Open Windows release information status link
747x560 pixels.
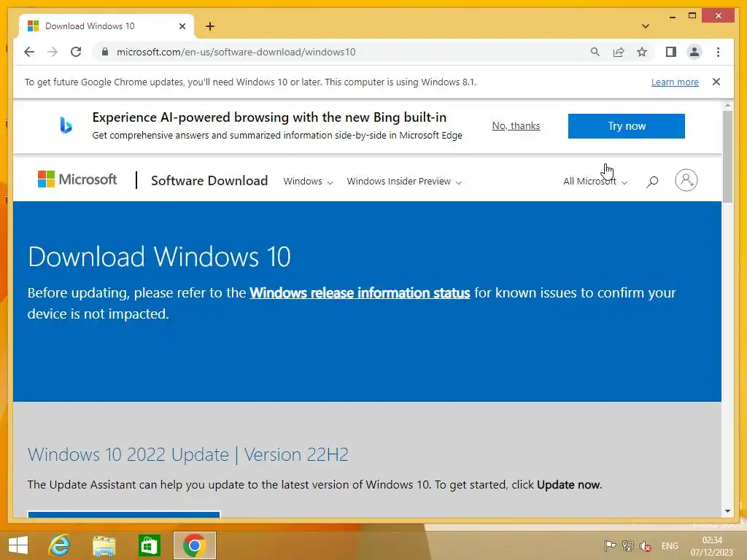pos(360,292)
